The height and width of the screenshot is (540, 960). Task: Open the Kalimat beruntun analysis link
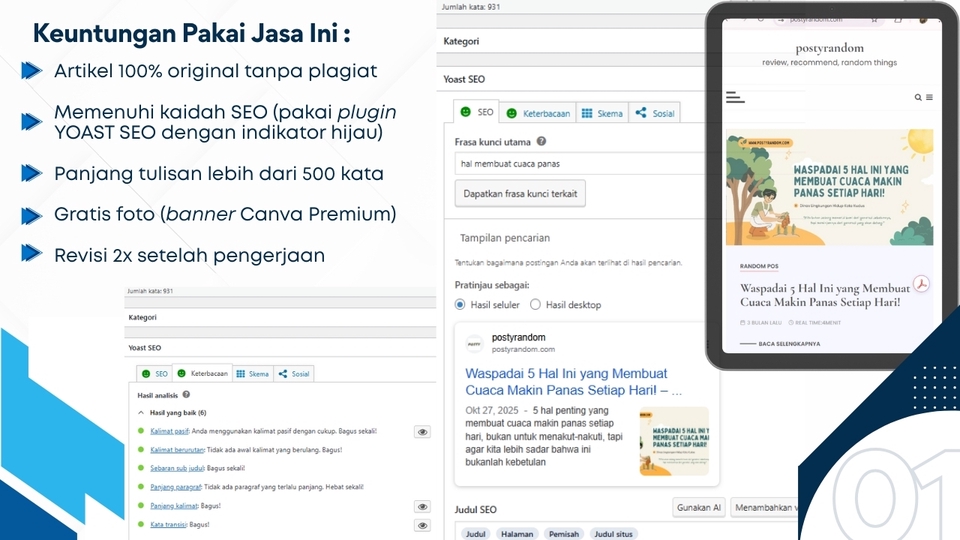coord(178,449)
